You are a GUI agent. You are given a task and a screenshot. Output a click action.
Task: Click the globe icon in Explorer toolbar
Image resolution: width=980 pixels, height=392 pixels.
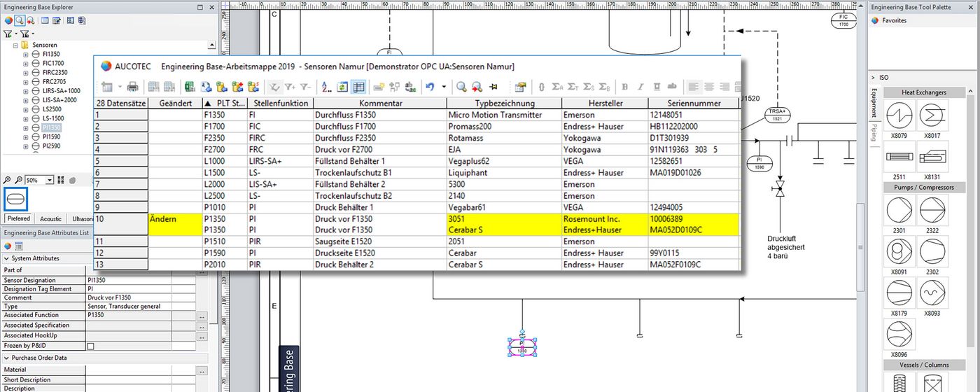(x=8, y=20)
